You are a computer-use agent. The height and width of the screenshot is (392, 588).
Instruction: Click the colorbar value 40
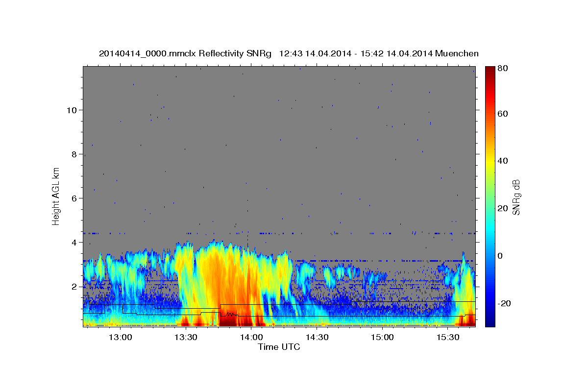click(x=502, y=161)
